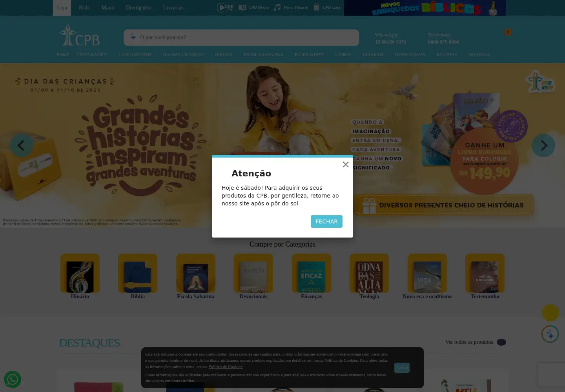Image resolution: width=565 pixels, height=392 pixels.
Task: Open the DIVERSOS menu
Action: point(479,54)
